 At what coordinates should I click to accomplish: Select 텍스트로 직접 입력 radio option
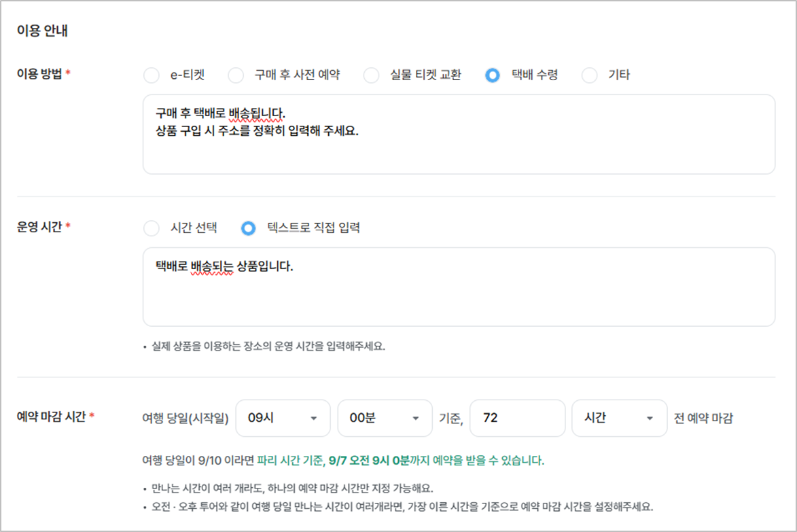coord(249,228)
